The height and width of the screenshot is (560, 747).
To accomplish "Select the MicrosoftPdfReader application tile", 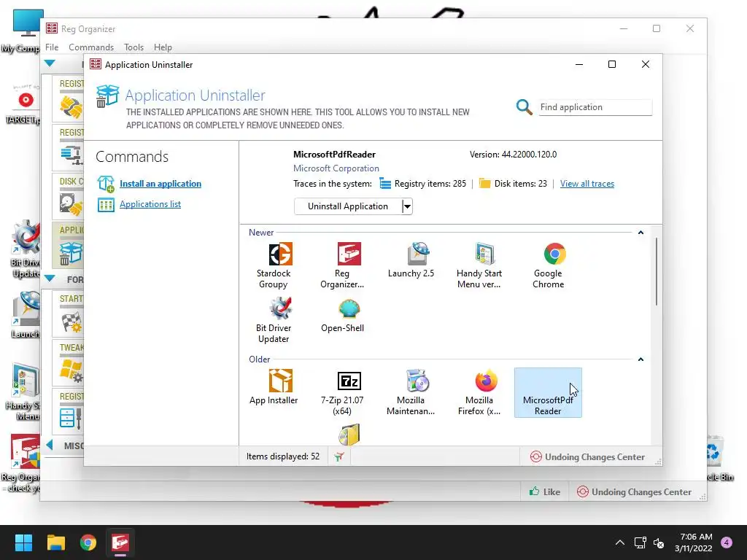I will (548, 393).
